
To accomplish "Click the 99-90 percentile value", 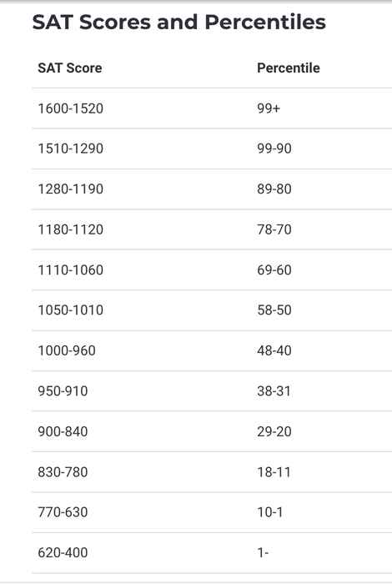I will tap(274, 149).
